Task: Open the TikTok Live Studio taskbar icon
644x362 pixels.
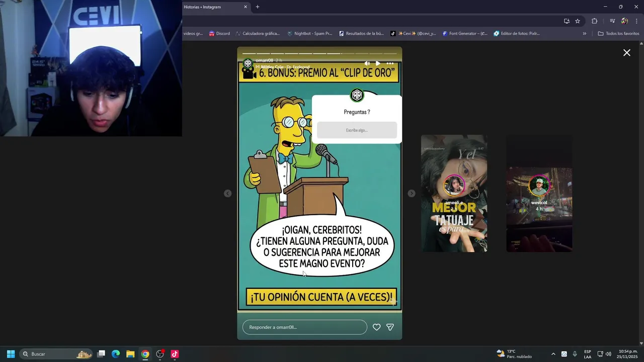Action: 175,354
